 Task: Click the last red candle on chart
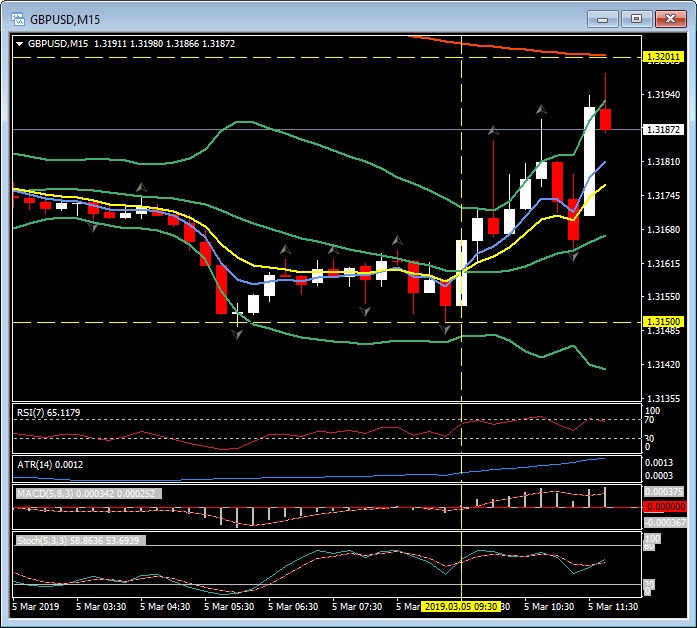point(605,118)
